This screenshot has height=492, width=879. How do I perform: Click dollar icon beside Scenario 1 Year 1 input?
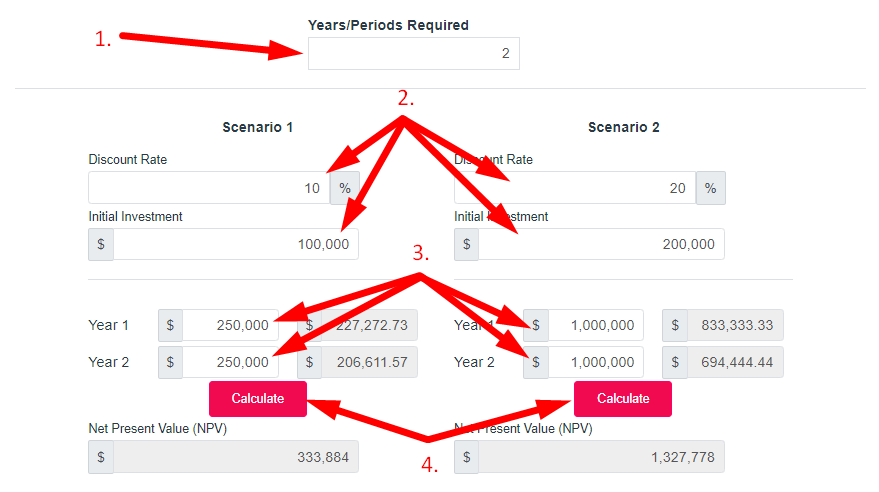coord(170,325)
